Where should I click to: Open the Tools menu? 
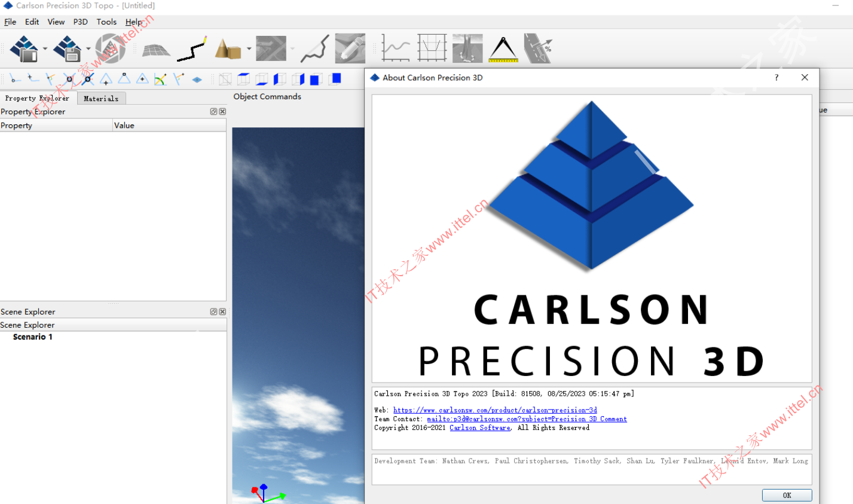point(106,22)
